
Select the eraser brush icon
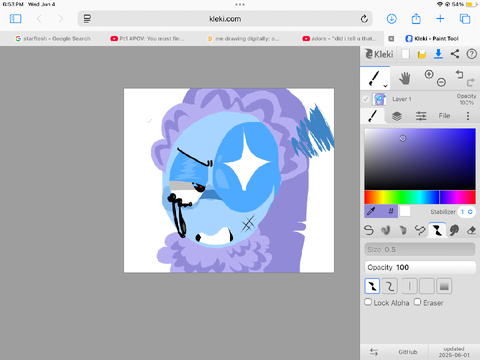[471, 230]
